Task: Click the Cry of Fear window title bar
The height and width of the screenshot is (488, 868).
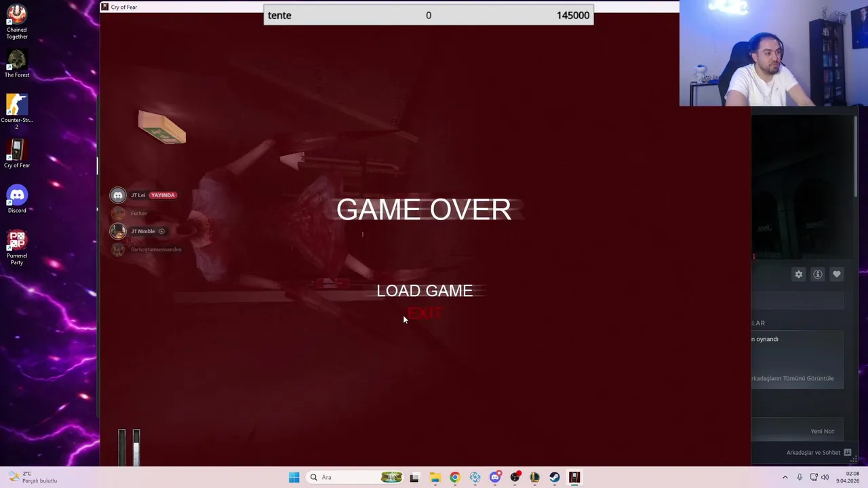Action: coord(390,7)
